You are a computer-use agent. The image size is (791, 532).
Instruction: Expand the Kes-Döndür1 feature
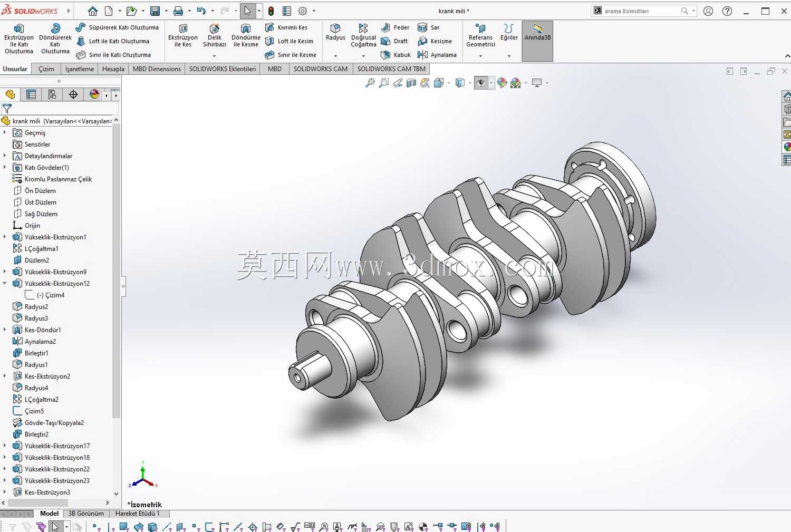pos(5,330)
